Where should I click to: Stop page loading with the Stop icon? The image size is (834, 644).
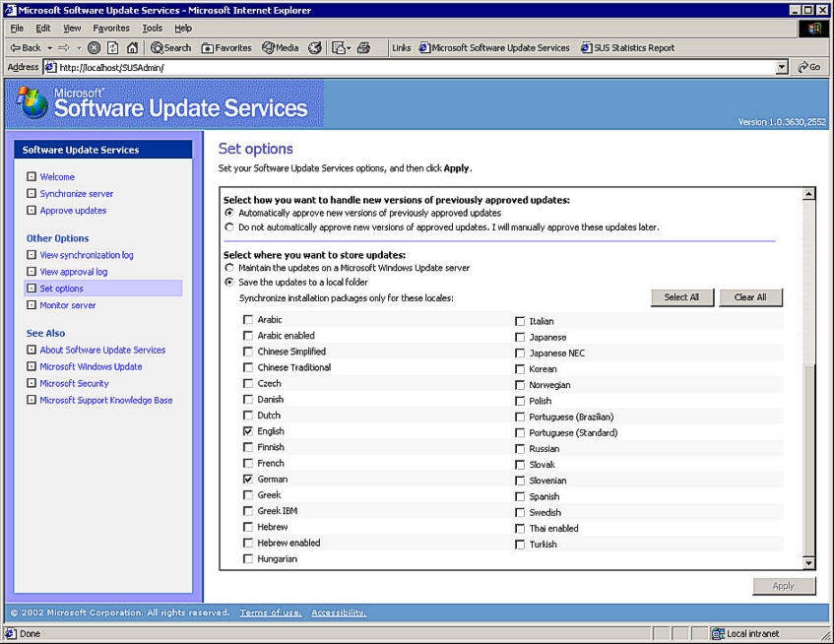tap(94, 48)
